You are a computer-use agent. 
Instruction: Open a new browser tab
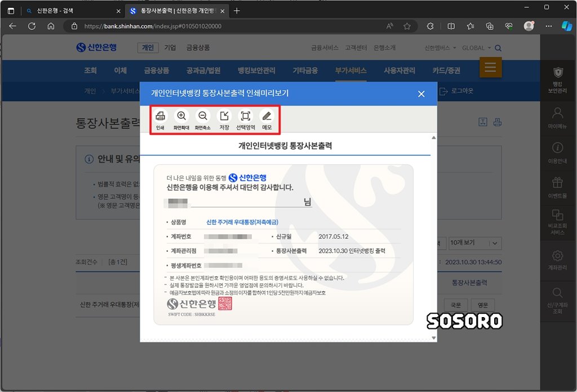[x=237, y=11]
